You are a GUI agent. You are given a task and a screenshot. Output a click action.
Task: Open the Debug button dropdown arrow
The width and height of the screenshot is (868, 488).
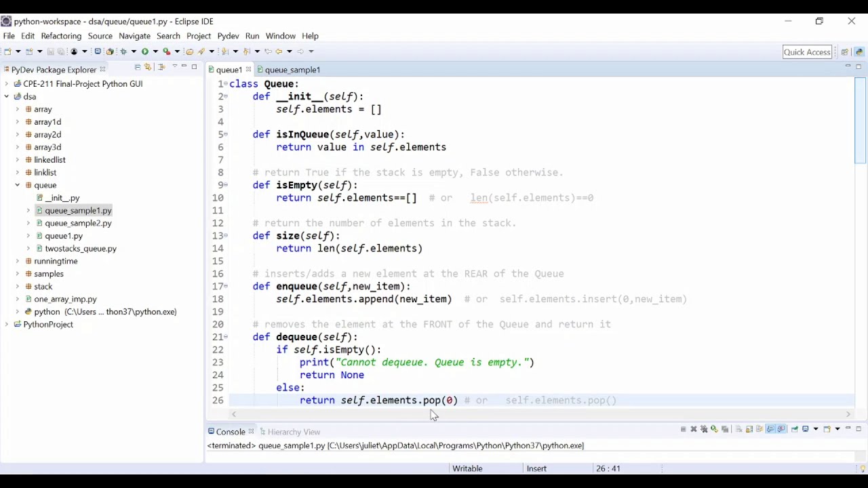[134, 52]
